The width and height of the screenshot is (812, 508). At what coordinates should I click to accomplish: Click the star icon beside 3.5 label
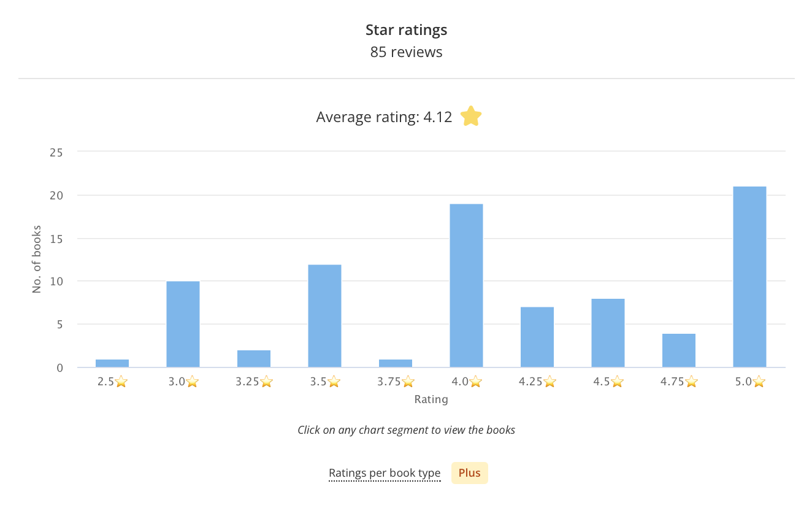point(334,382)
